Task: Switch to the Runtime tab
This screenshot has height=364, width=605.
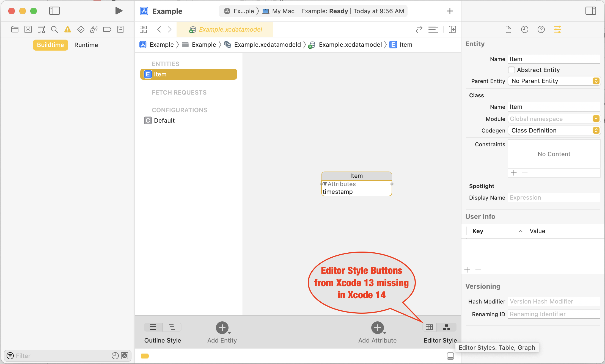Action: [86, 45]
